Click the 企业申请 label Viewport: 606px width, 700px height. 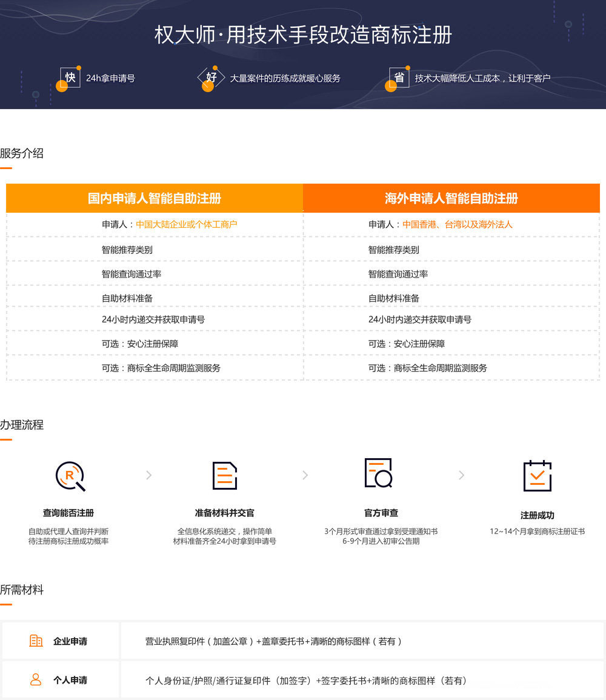click(70, 642)
